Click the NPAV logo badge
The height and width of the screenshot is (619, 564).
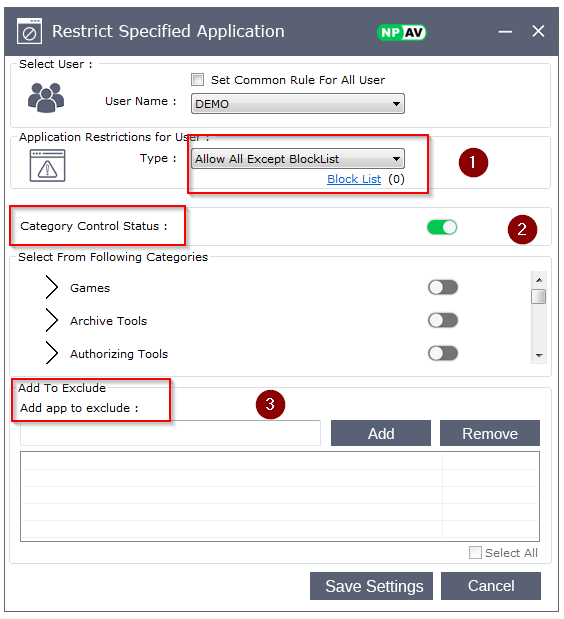pos(401,32)
